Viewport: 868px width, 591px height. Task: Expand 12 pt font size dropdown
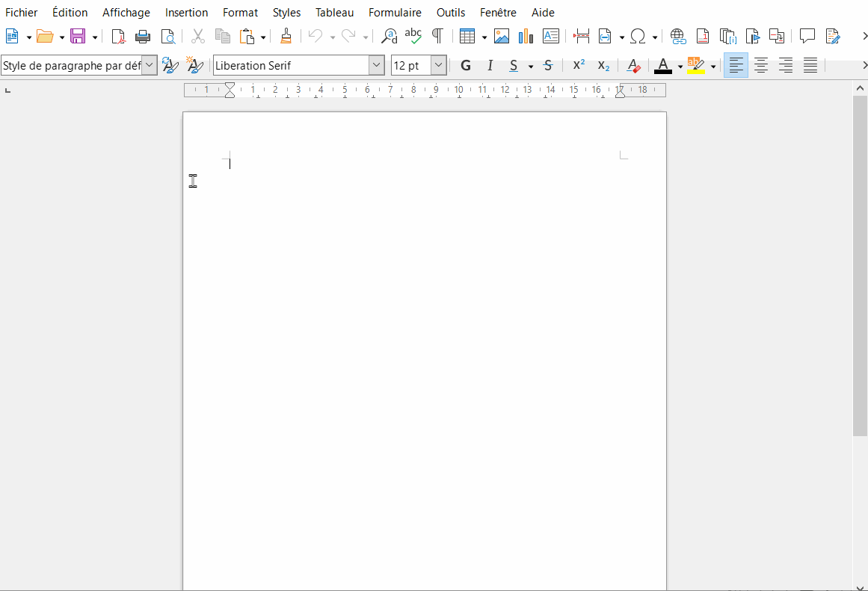(438, 65)
